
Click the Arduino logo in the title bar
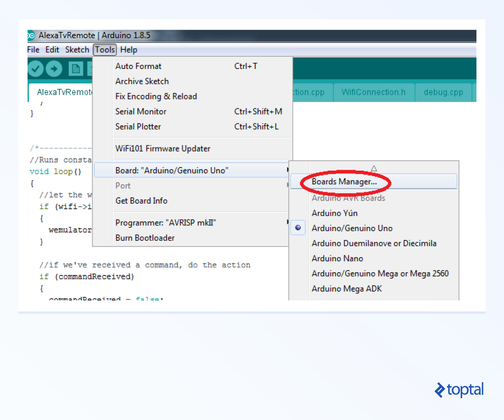click(x=31, y=35)
